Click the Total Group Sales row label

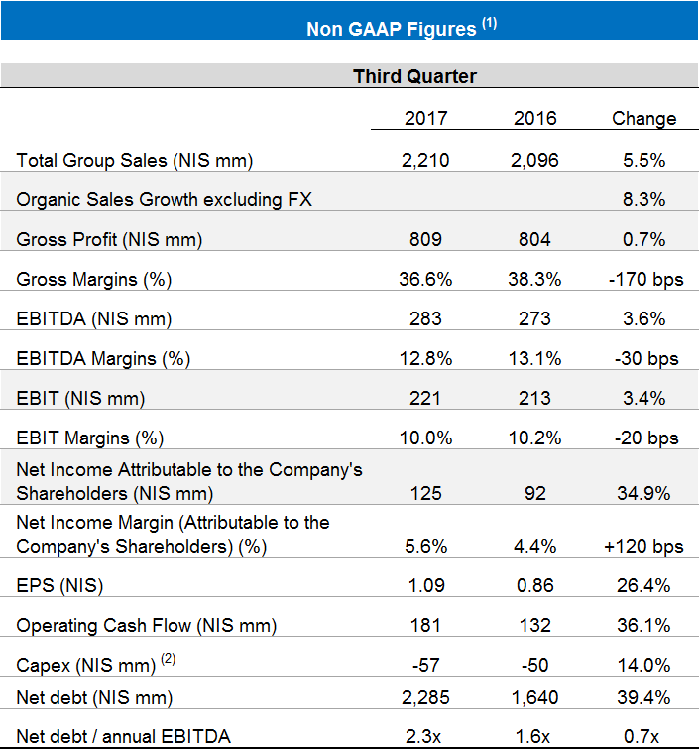[x=135, y=160]
